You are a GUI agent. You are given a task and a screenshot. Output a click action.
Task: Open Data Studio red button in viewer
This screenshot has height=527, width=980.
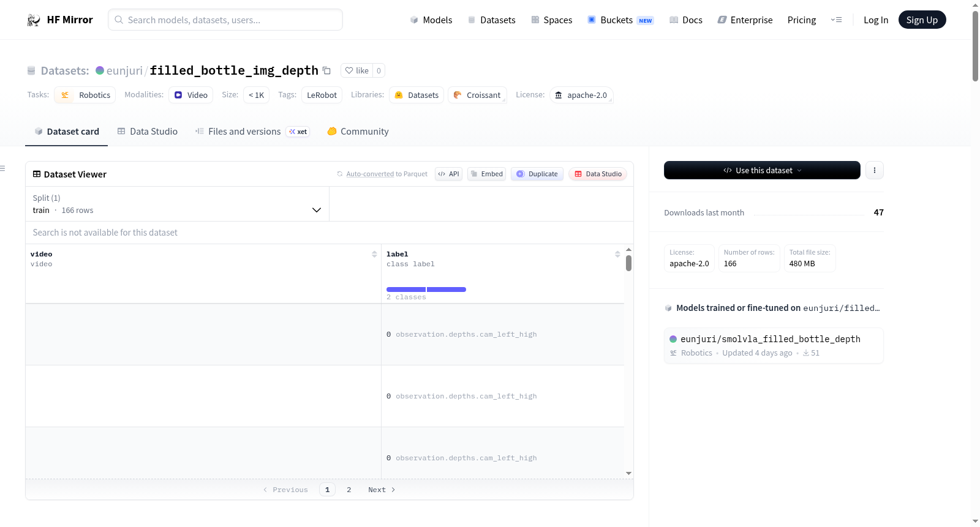coord(598,174)
